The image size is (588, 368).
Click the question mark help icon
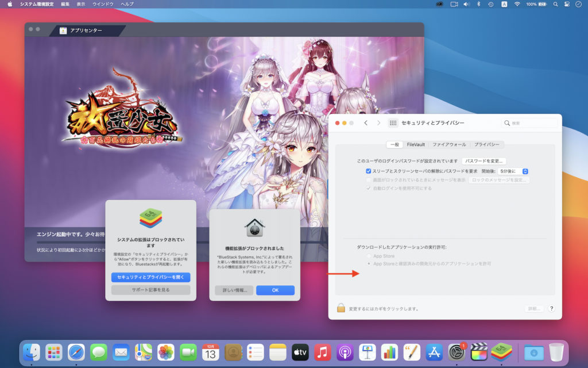[x=551, y=308]
